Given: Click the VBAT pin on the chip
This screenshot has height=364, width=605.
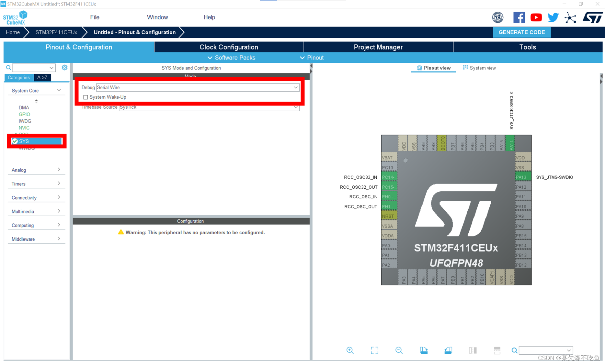Looking at the screenshot, I should tap(389, 158).
